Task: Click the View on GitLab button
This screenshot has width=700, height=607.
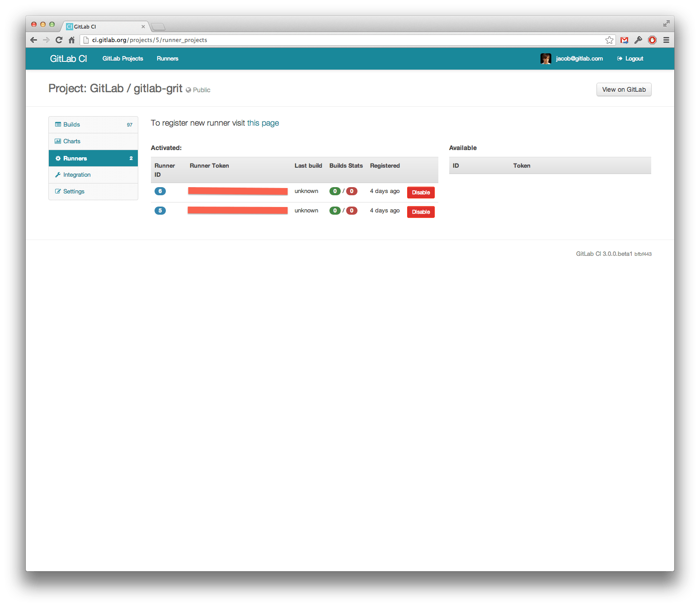Action: point(624,89)
